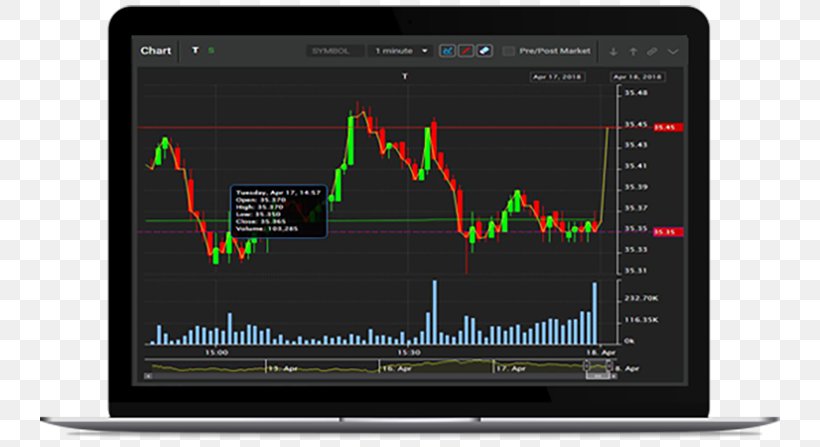
Task: Click the navigator left scroll arrow
Action: [x=148, y=376]
